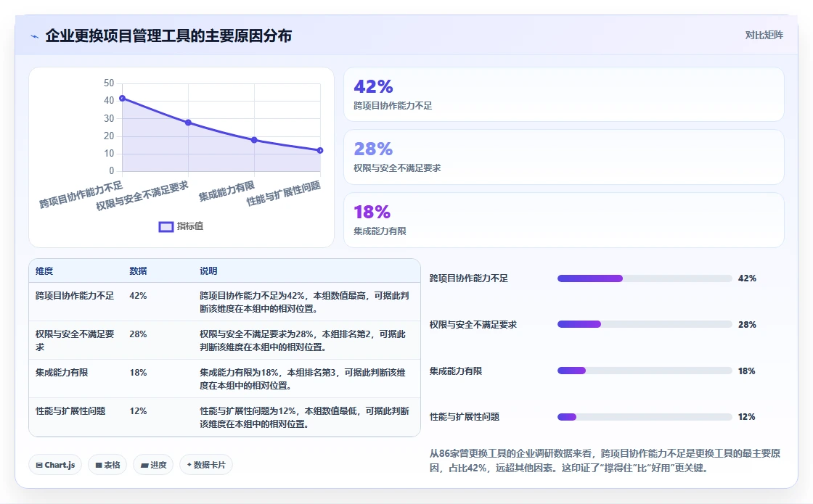Click the icon inside 数据卡片 chip
813x504 pixels.
click(189, 465)
